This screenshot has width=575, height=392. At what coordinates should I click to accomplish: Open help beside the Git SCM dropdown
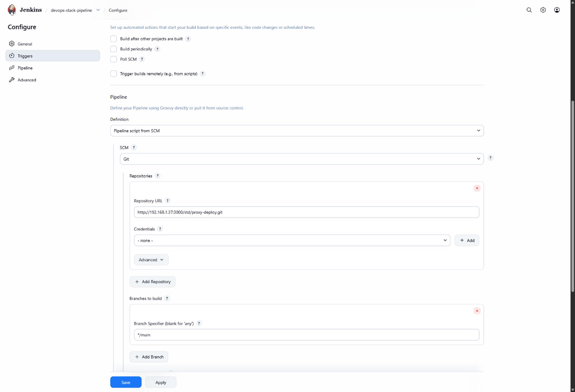490,158
